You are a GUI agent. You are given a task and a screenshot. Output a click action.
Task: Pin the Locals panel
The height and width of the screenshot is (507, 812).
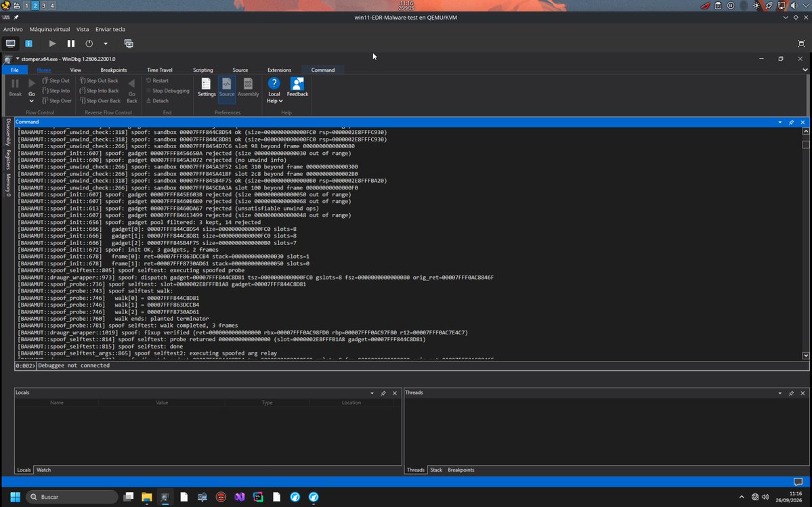383,393
